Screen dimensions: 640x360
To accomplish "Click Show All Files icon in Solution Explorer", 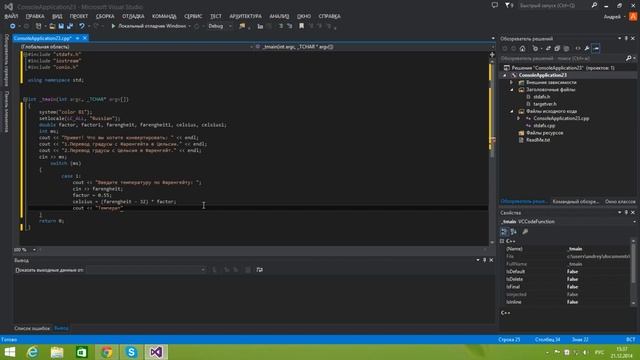I will pos(566,49).
